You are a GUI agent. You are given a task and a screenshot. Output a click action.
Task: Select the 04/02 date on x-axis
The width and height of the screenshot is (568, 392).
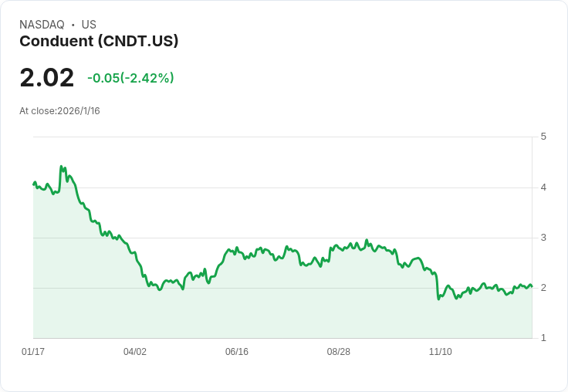pyautogui.click(x=135, y=352)
